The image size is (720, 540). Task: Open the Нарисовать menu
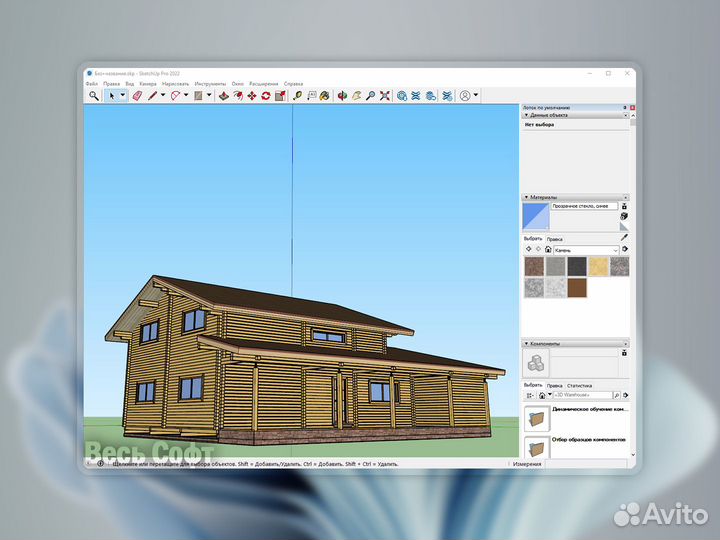point(175,84)
